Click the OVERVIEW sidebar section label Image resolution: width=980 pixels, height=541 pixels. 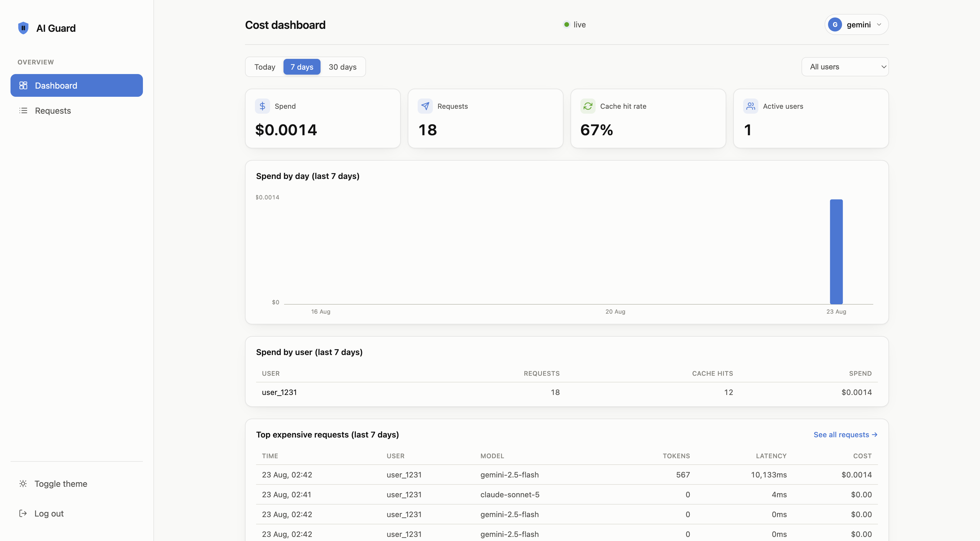pyautogui.click(x=35, y=62)
